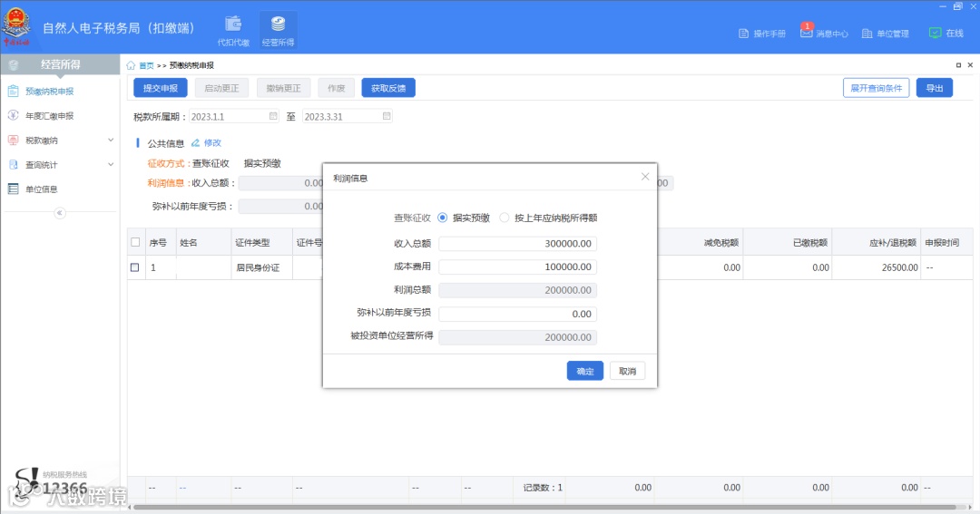Close the 预缴纳税申报 tab panel

tap(970, 65)
